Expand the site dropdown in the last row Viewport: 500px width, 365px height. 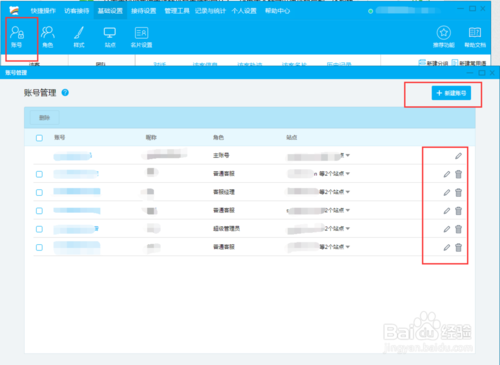click(348, 247)
